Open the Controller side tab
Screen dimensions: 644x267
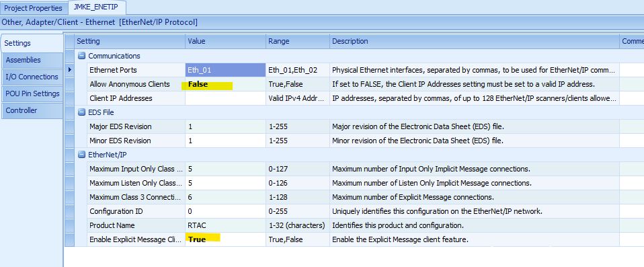tap(32, 110)
